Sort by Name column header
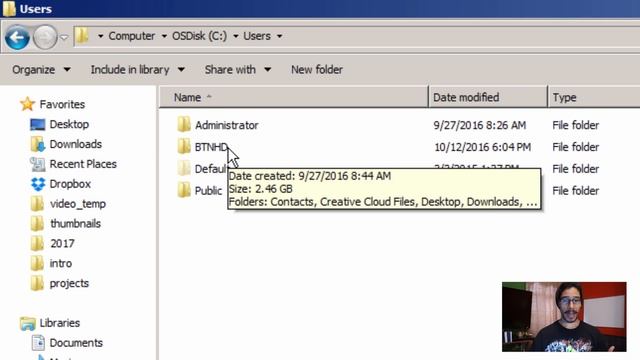This screenshot has height=360, width=640. 293,97
